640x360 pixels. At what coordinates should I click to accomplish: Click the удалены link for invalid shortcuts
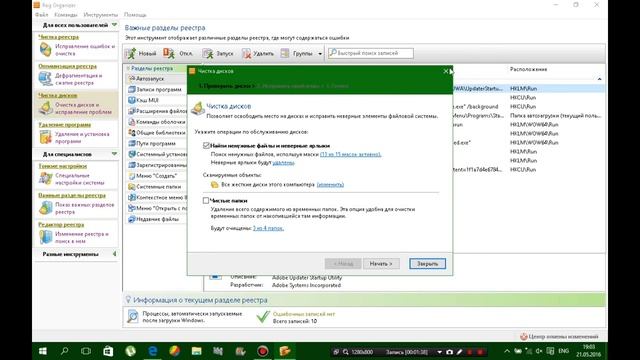(283, 162)
